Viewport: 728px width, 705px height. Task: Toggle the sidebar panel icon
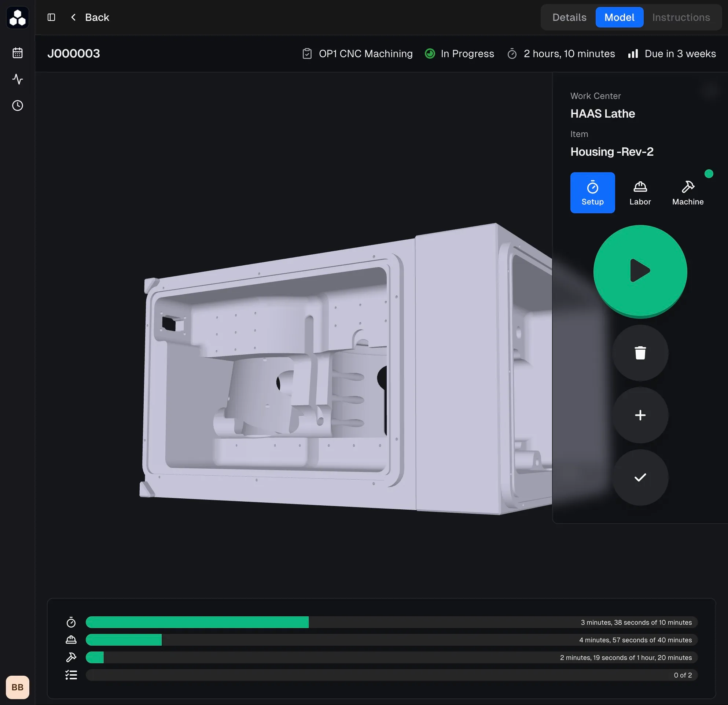[x=51, y=18]
